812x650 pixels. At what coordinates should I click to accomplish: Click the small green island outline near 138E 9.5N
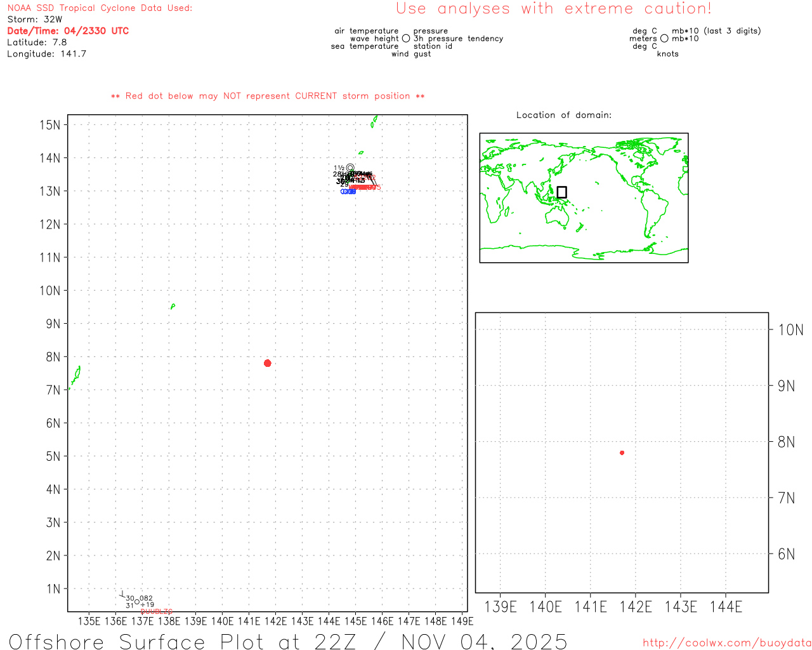[173, 307]
